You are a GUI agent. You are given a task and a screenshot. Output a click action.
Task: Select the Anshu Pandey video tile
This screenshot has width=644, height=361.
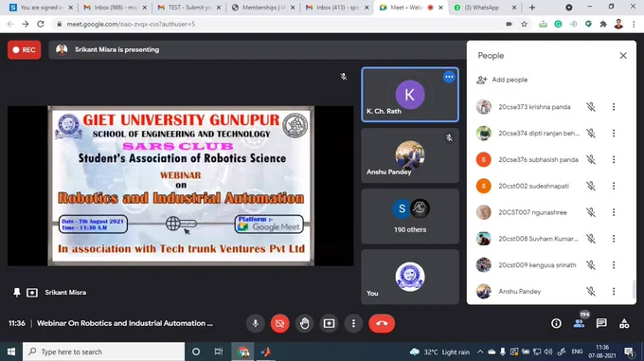click(x=410, y=155)
